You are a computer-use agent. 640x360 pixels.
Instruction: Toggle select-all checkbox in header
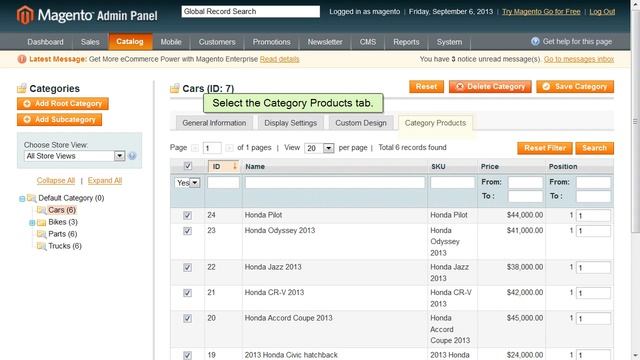click(188, 166)
